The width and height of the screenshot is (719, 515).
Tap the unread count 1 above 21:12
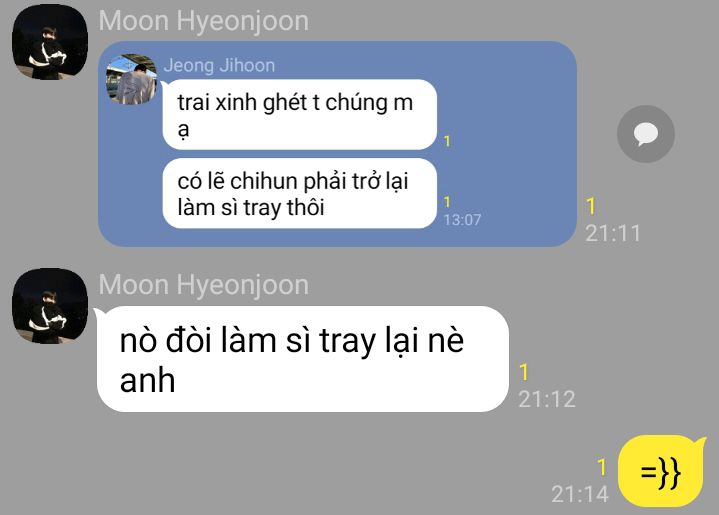tap(524, 372)
